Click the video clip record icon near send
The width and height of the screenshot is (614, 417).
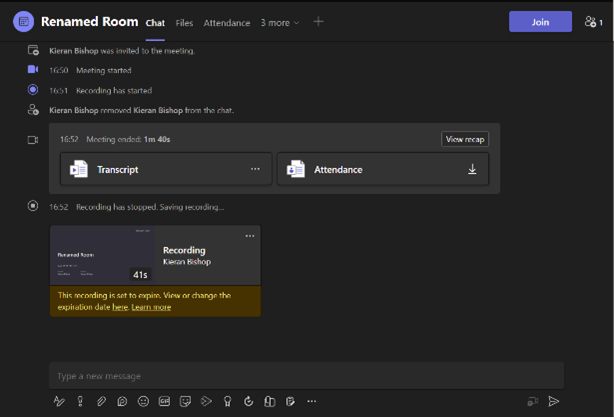pos(533,401)
